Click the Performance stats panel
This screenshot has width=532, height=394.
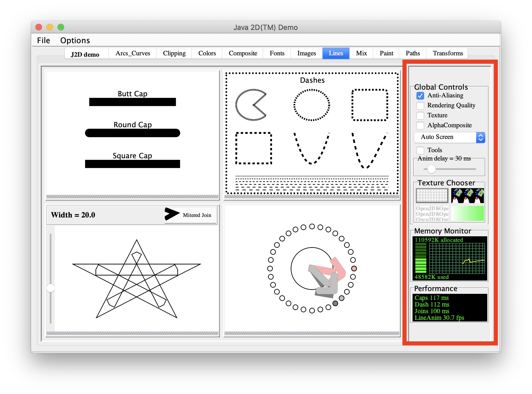coord(450,308)
